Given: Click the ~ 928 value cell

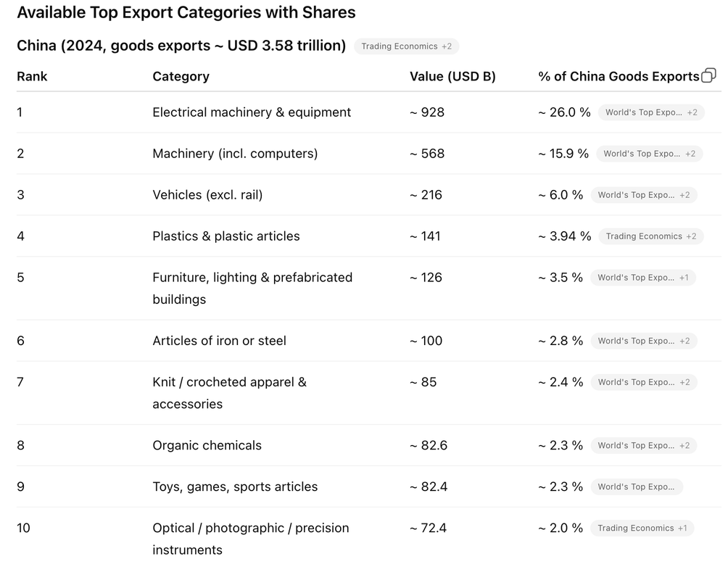Looking at the screenshot, I should (426, 112).
